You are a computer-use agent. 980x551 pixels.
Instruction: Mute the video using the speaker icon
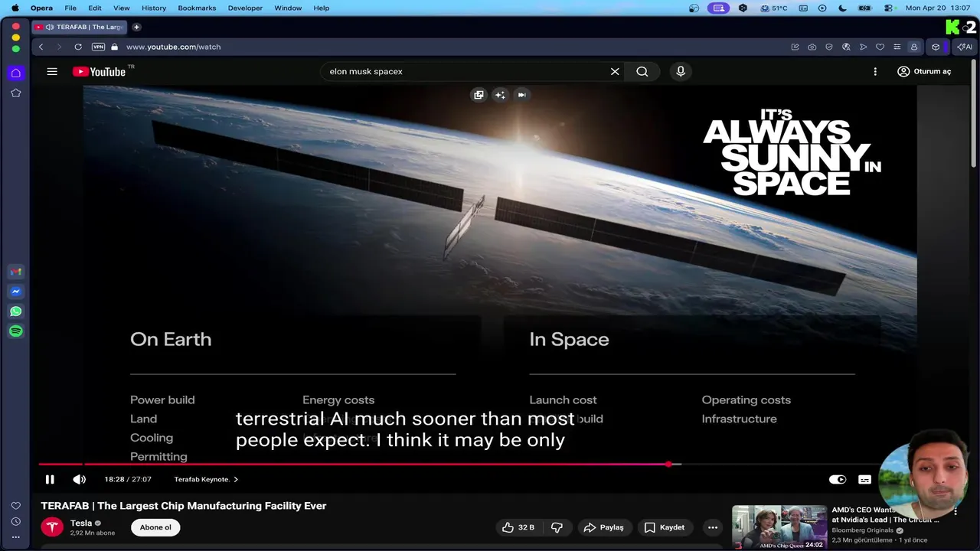coord(79,479)
